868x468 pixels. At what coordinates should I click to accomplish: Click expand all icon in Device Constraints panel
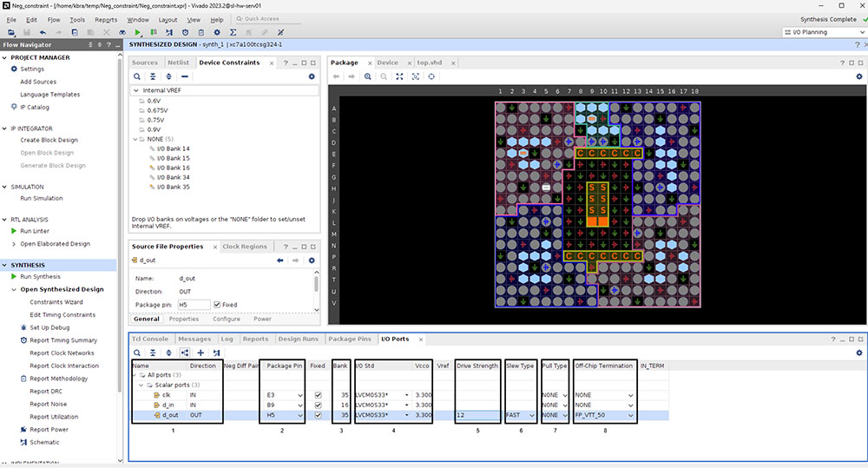click(169, 76)
